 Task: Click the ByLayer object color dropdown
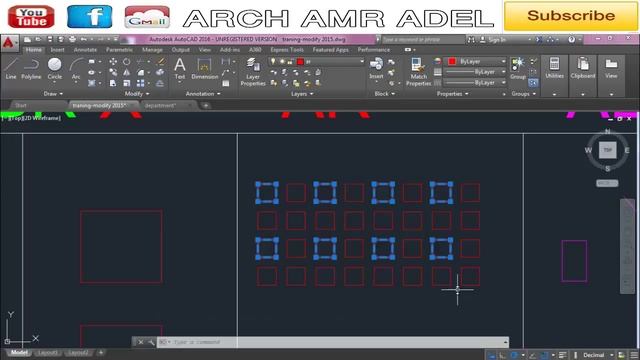pyautogui.click(x=476, y=62)
